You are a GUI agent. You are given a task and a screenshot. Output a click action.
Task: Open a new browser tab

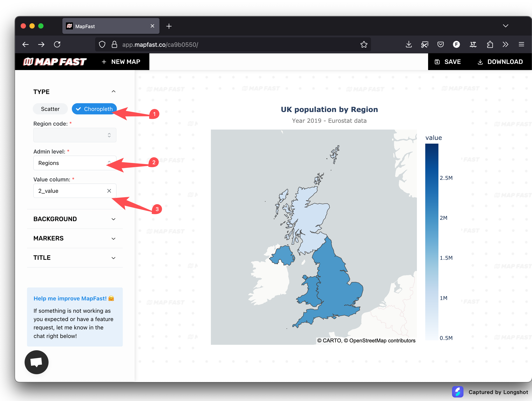point(169,26)
